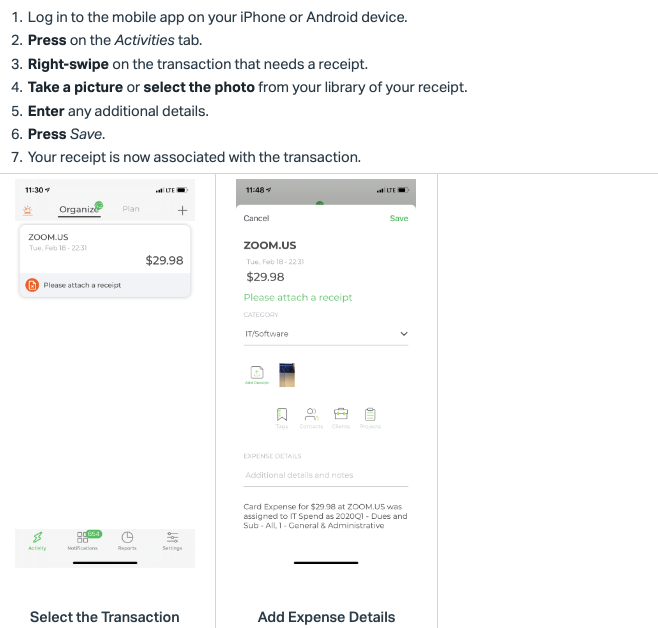This screenshot has width=658, height=628.
Task: Switch to the Plan tab
Action: (x=131, y=209)
